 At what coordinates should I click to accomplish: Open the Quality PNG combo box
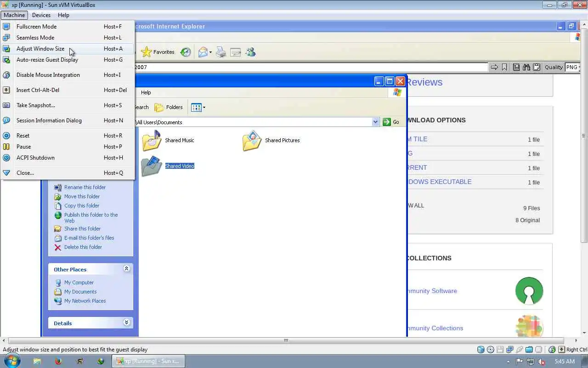coord(572,67)
